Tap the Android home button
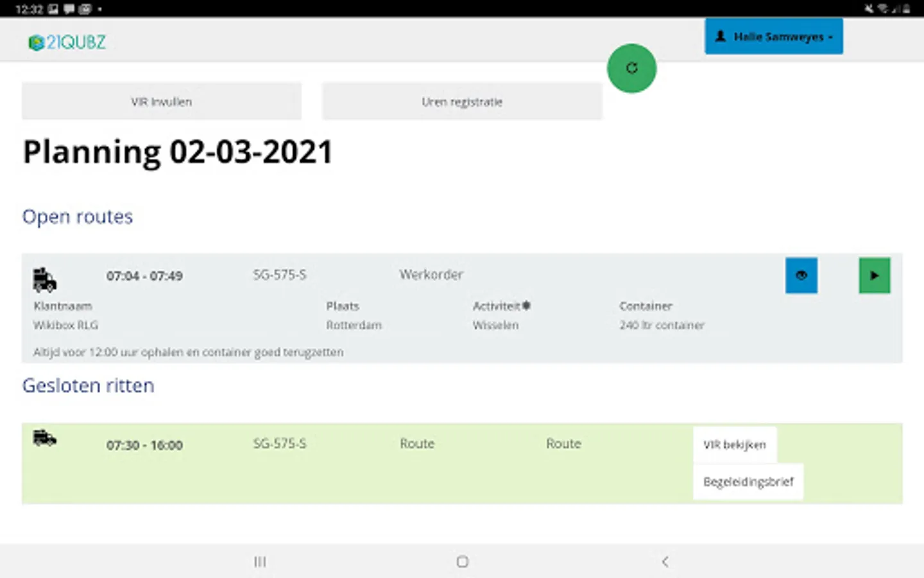 (462, 562)
